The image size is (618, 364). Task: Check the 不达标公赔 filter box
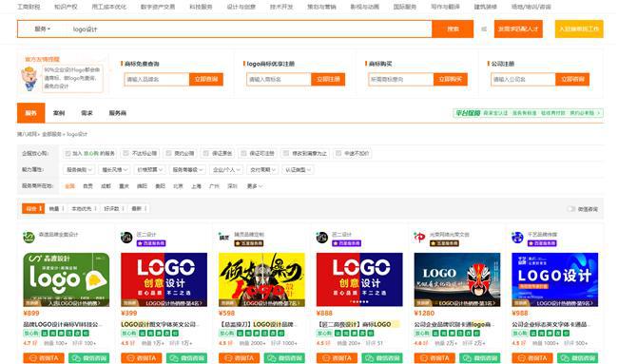[x=126, y=153]
